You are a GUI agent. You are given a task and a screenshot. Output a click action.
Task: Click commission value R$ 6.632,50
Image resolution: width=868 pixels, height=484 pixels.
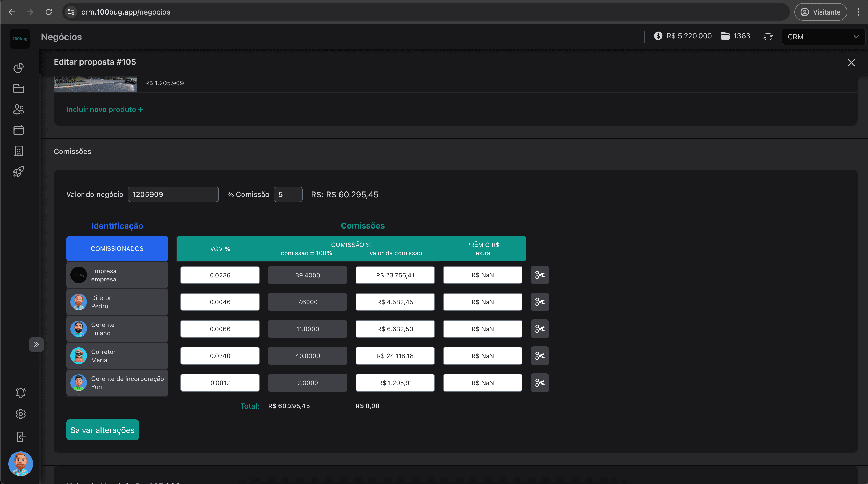tap(395, 329)
